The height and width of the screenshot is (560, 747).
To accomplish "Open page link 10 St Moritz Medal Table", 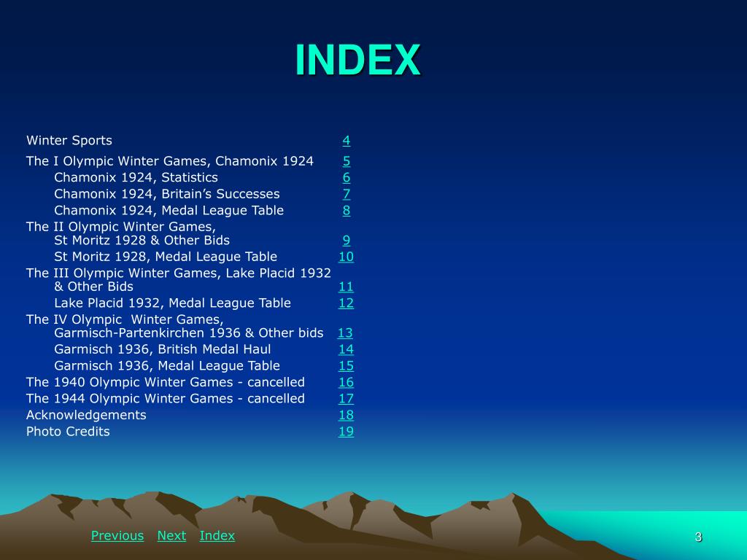I will 346,257.
